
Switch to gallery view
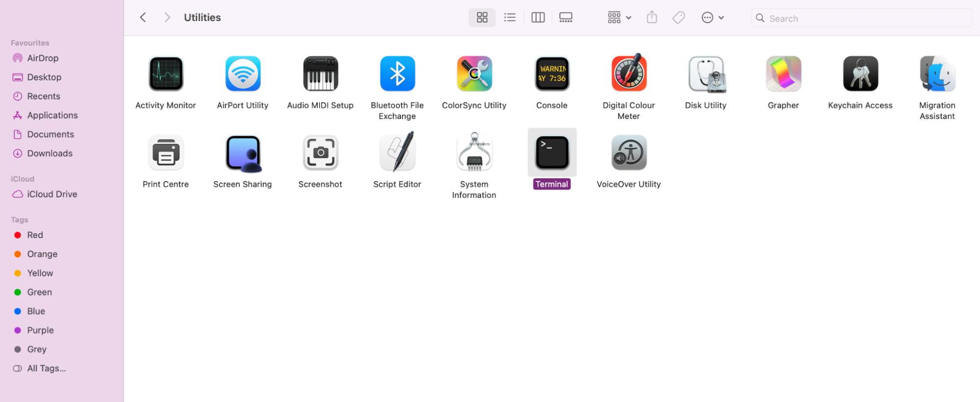(x=566, y=18)
